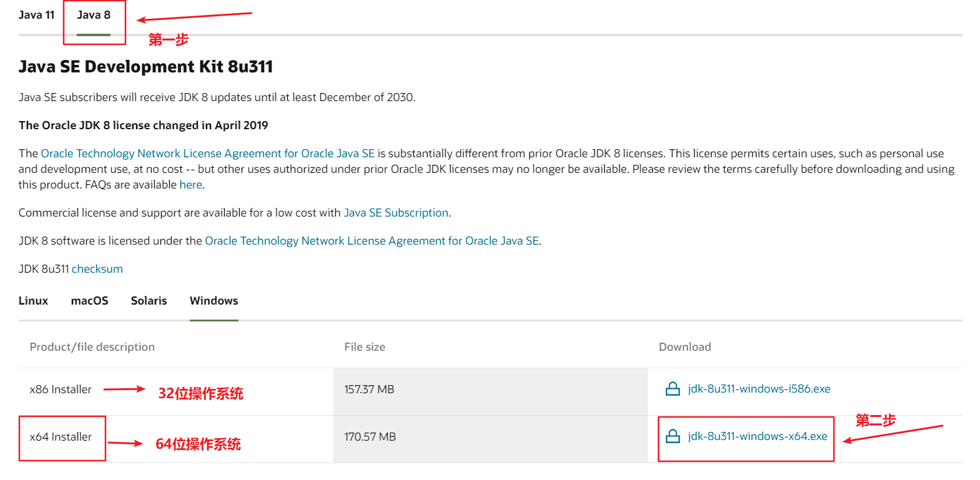Screen dimensions: 980x480
Task: Click the 'File size' column header
Action: [365, 347]
